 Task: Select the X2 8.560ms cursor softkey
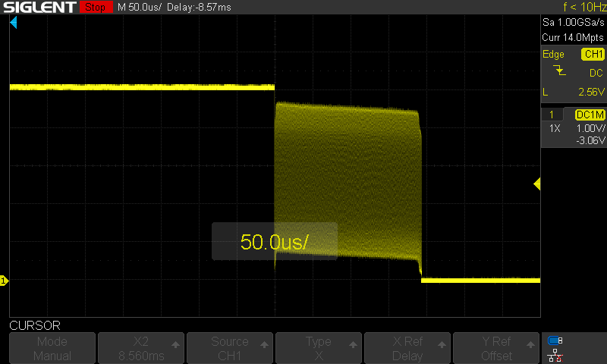point(141,348)
